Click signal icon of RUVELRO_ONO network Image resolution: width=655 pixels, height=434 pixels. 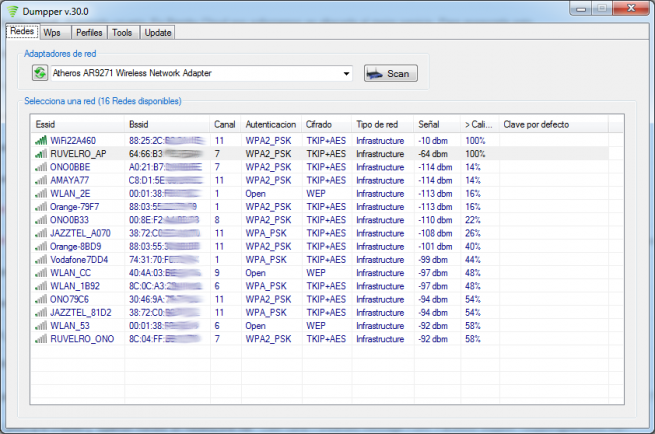(41, 337)
